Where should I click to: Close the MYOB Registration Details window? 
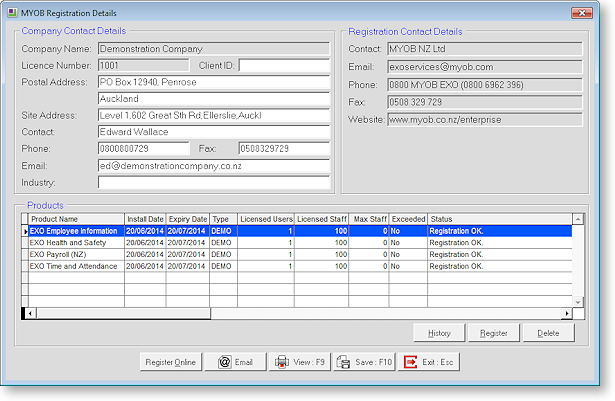tap(582, 13)
